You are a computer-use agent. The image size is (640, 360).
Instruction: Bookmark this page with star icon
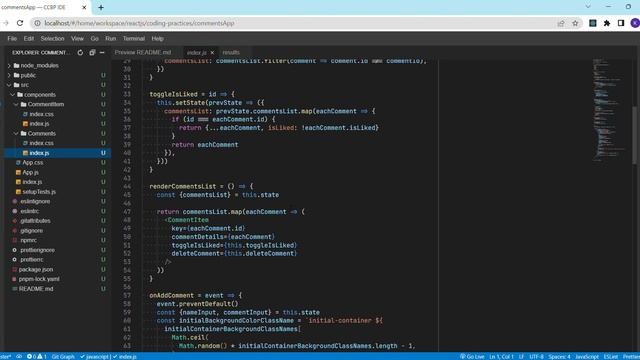[576, 23]
